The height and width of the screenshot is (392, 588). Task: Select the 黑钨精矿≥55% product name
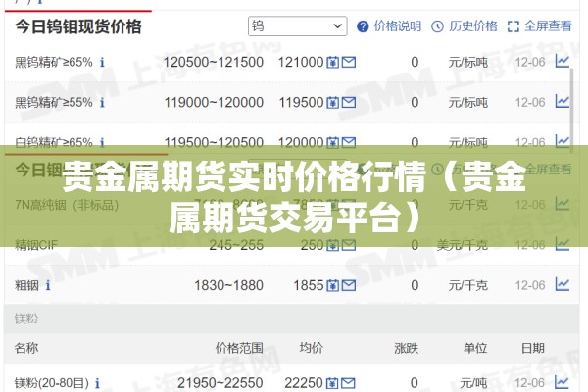pos(54,102)
